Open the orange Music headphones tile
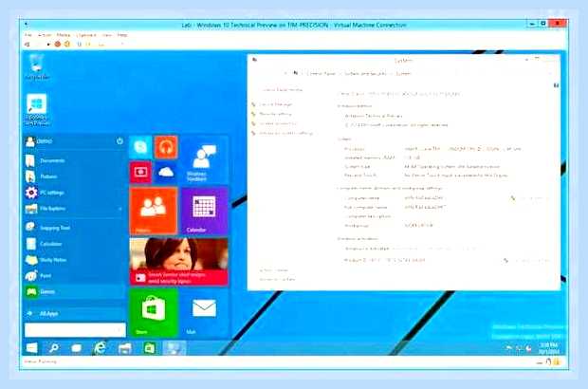The height and width of the screenshot is (389, 588). (166, 147)
